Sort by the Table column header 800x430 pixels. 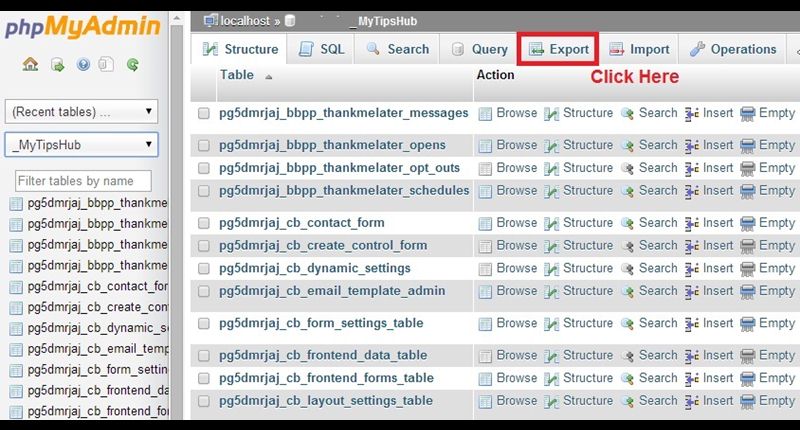click(237, 75)
